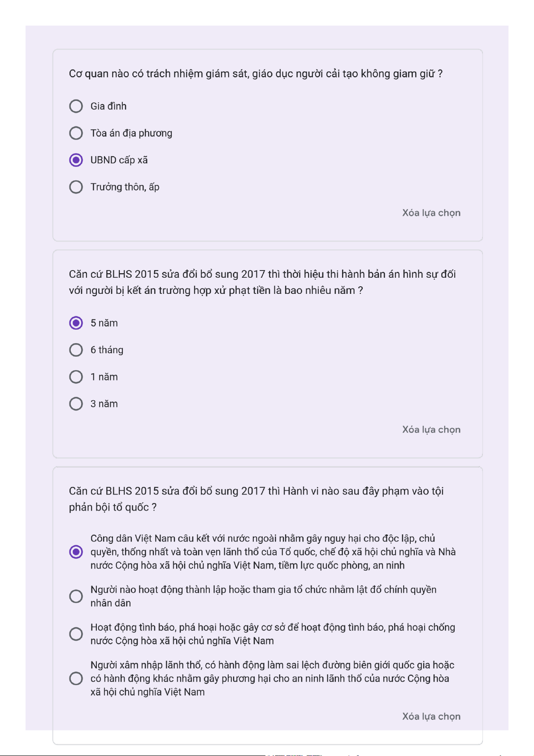Image resolution: width=534 pixels, height=756 pixels.
Task: Pick 'Người xâm nhập lãnh thổ' radio option
Action: pos(76,678)
